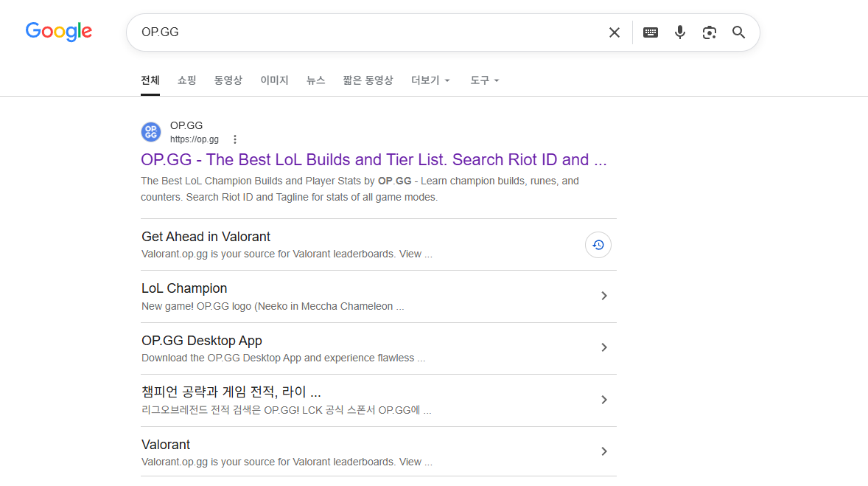
Task: Open the OP.GG Best LoL Builds result title
Action: pos(374,159)
